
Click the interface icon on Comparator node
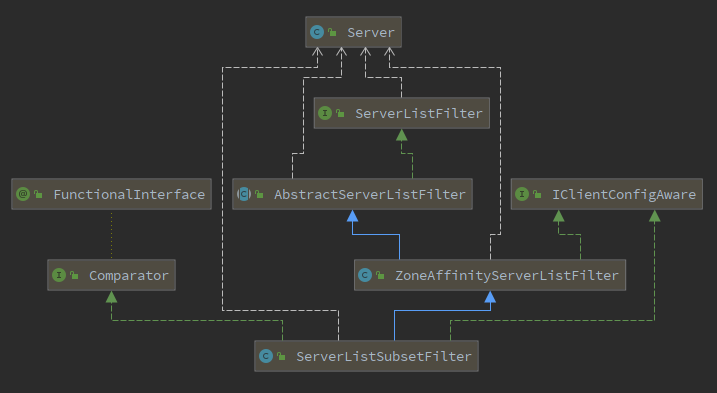59,275
